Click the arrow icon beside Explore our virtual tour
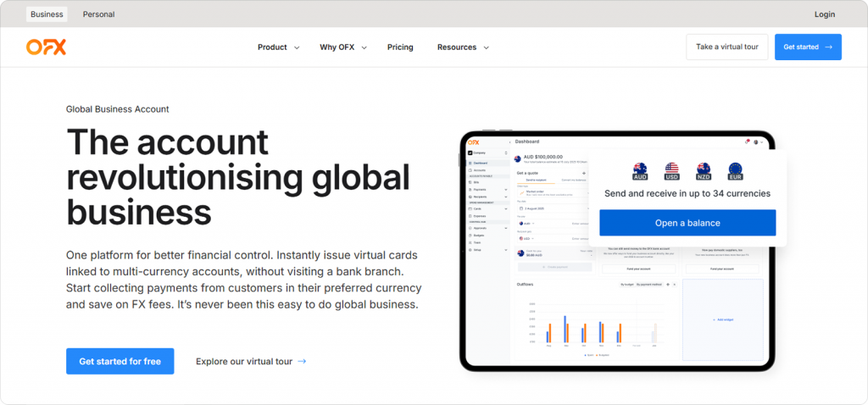 tap(303, 362)
